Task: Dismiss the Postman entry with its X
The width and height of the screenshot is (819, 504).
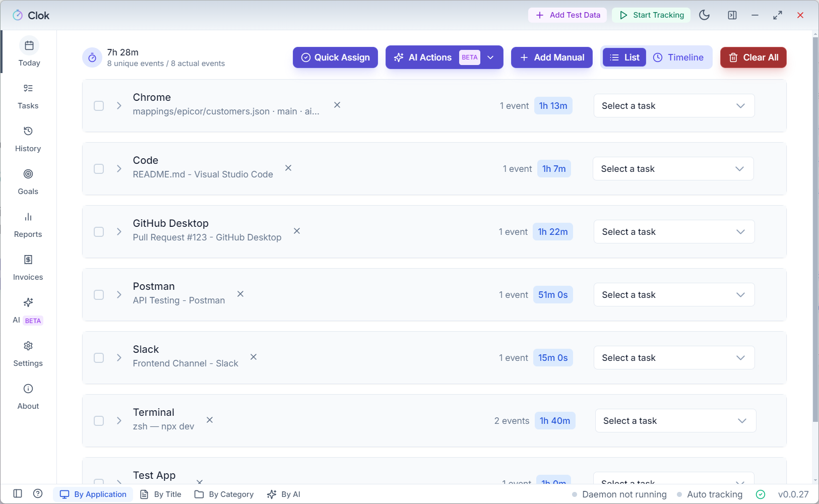Action: pyautogui.click(x=240, y=294)
